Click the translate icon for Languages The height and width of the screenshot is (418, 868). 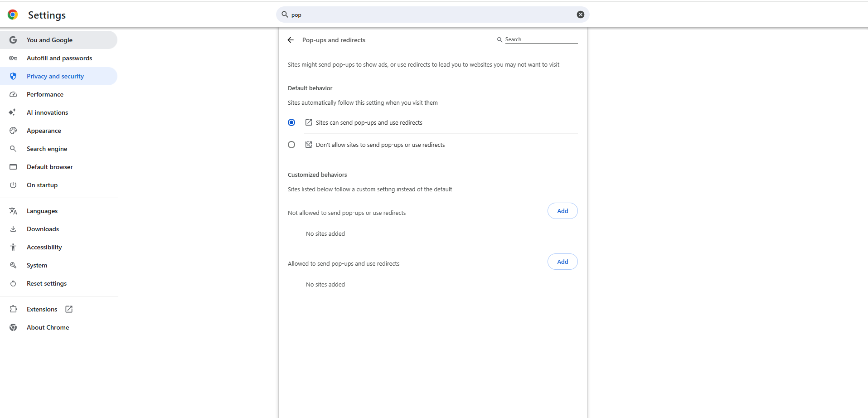(x=13, y=211)
